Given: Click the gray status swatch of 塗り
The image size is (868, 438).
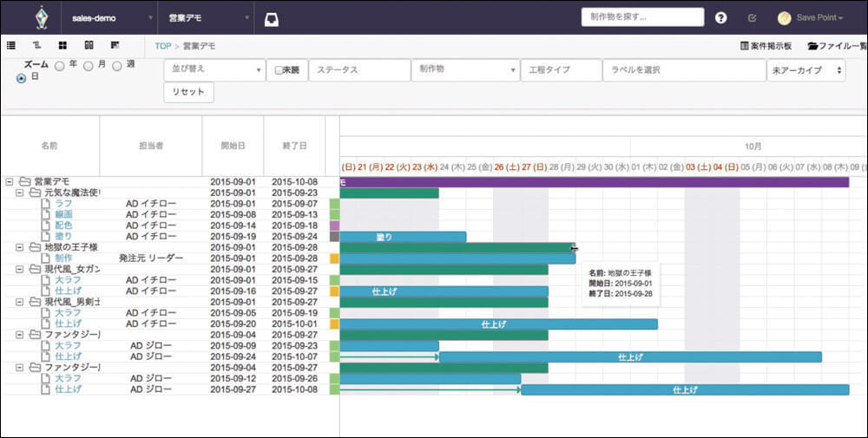Looking at the screenshot, I should 334,236.
